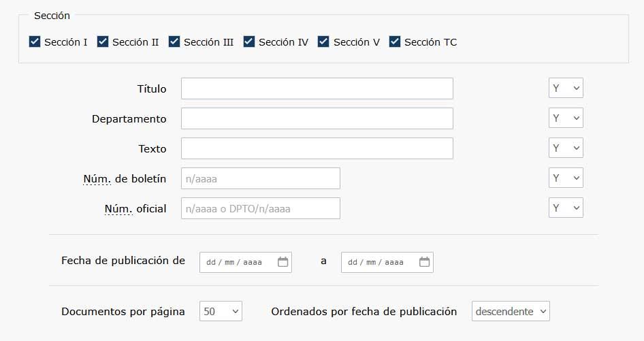Uncheck the Sección I checkbox
Image resolution: width=644 pixels, height=341 pixels.
pyautogui.click(x=35, y=42)
